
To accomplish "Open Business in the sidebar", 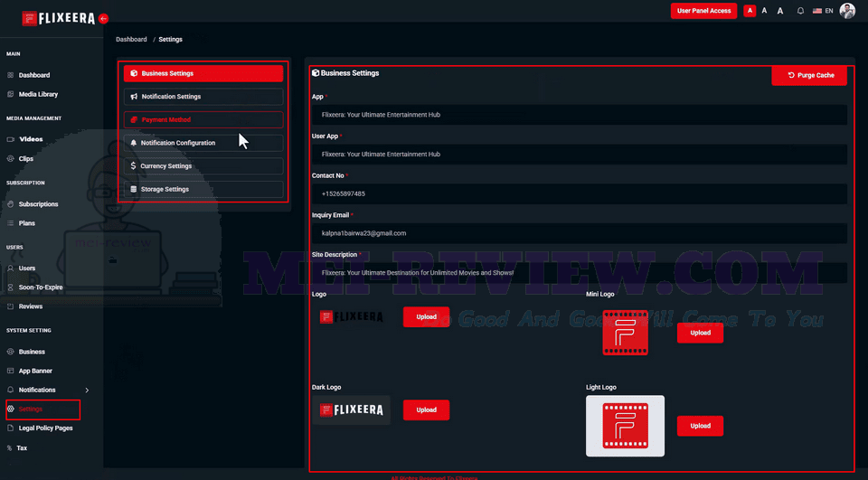I will pos(33,353).
